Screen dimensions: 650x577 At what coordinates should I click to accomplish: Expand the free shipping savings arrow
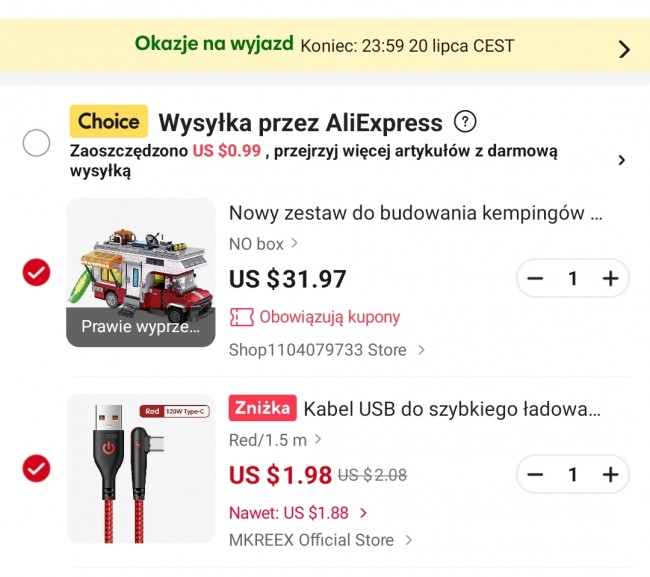(622, 160)
